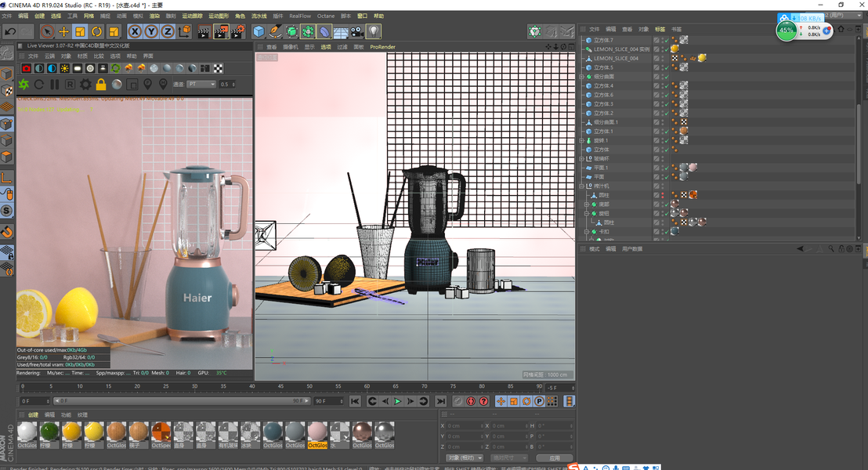
Task: Add a camera object
Action: (x=357, y=31)
